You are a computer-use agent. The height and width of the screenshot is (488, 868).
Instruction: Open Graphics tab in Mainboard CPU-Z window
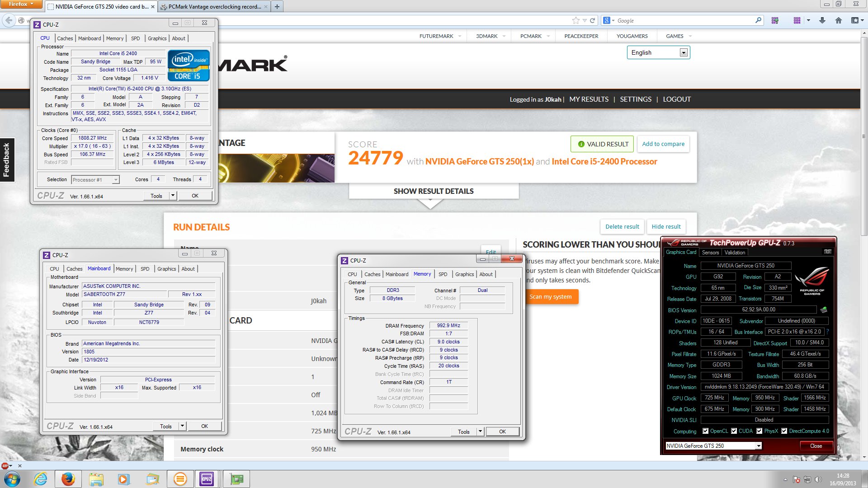[166, 269]
